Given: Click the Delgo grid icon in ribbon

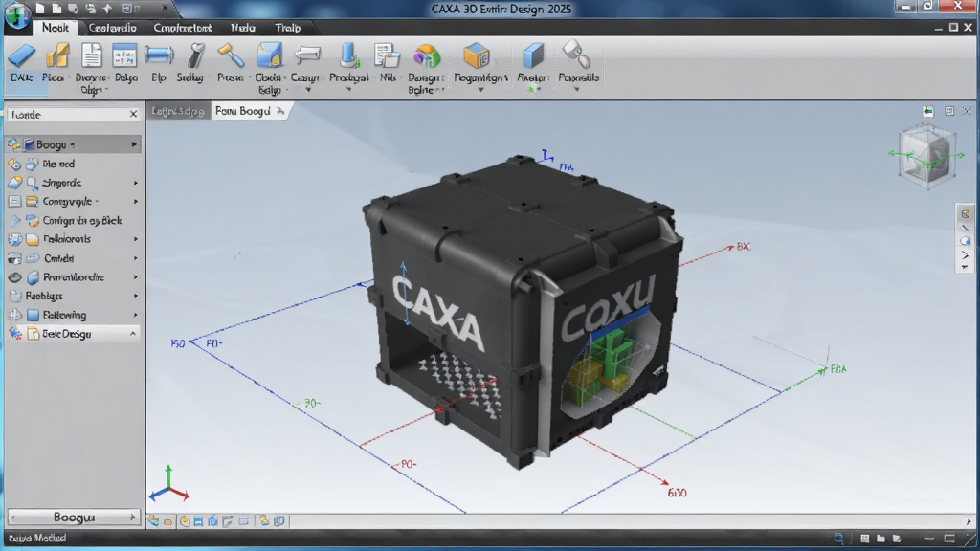Looking at the screenshot, I should (x=125, y=63).
